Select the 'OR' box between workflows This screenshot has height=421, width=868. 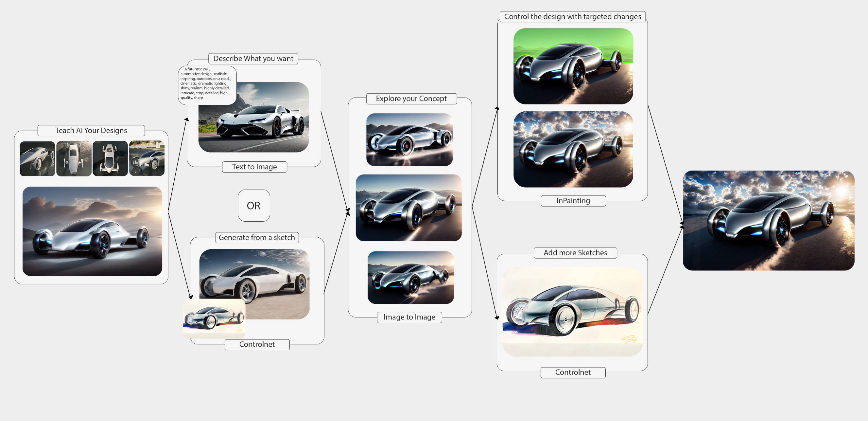pos(254,206)
